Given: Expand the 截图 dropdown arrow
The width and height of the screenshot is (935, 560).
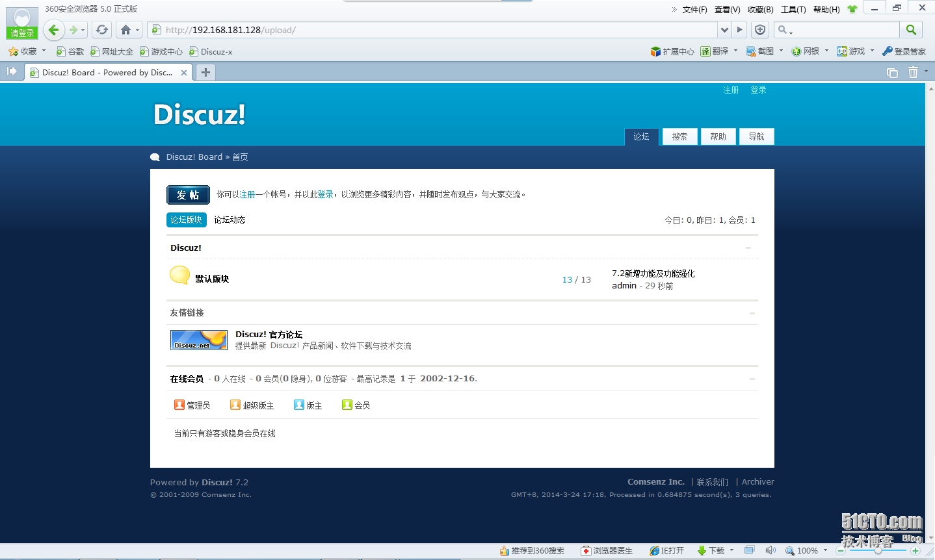Looking at the screenshot, I should tap(781, 51).
